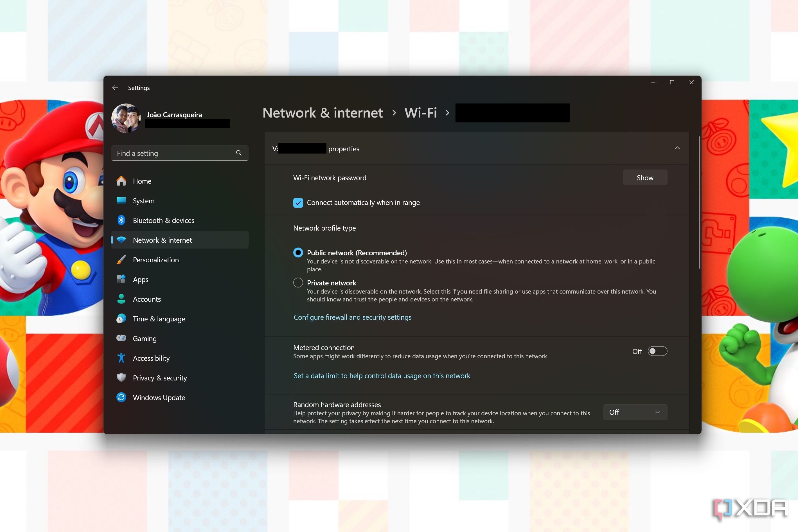Click the Accounts person icon
This screenshot has height=532, width=798.
pyautogui.click(x=121, y=299)
